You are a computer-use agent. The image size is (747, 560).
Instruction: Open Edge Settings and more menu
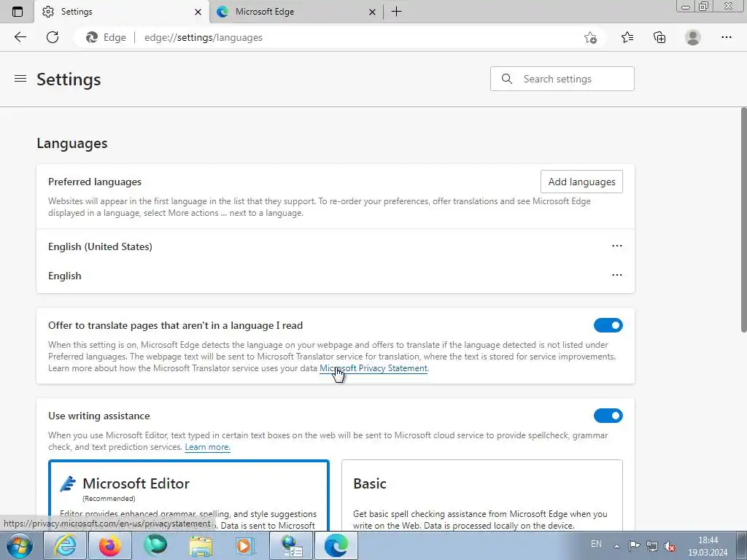click(726, 37)
